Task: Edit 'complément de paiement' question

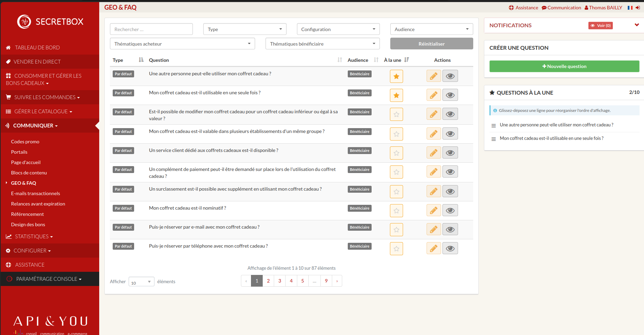Action: pos(433,172)
